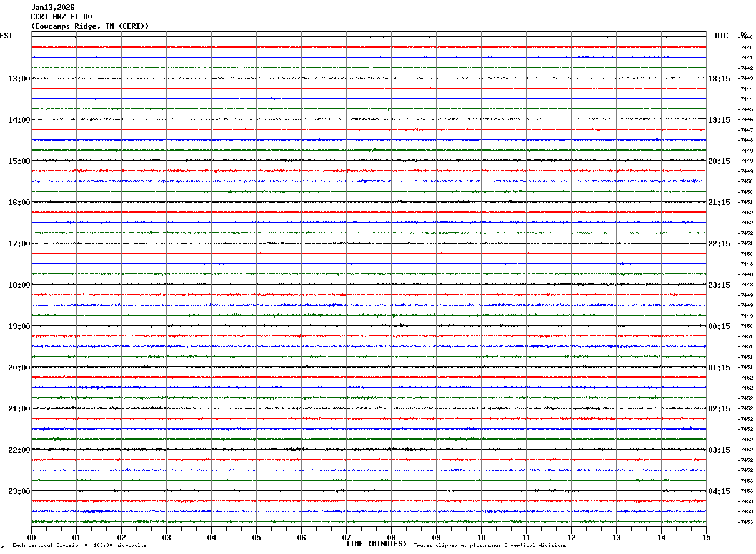Viewport: 756px width, 554px height.
Task: Select the 13:00 EST time label
Action: click(x=19, y=79)
